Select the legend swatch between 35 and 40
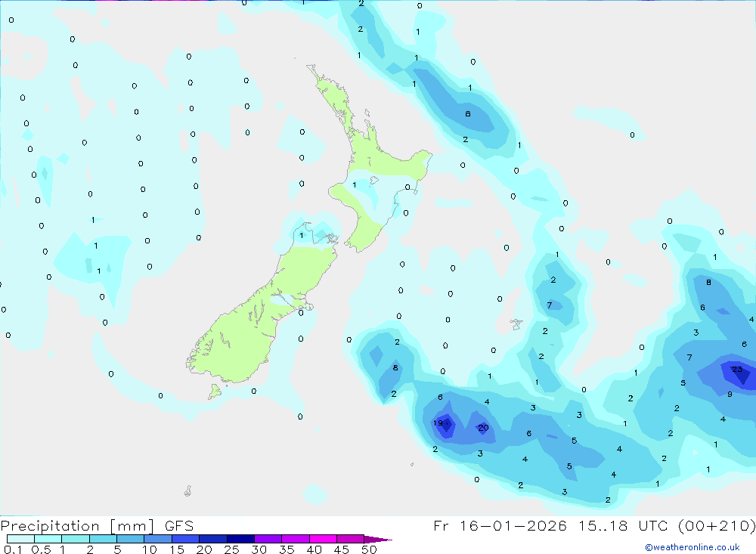This screenshot has height=554, width=756. pos(296,539)
